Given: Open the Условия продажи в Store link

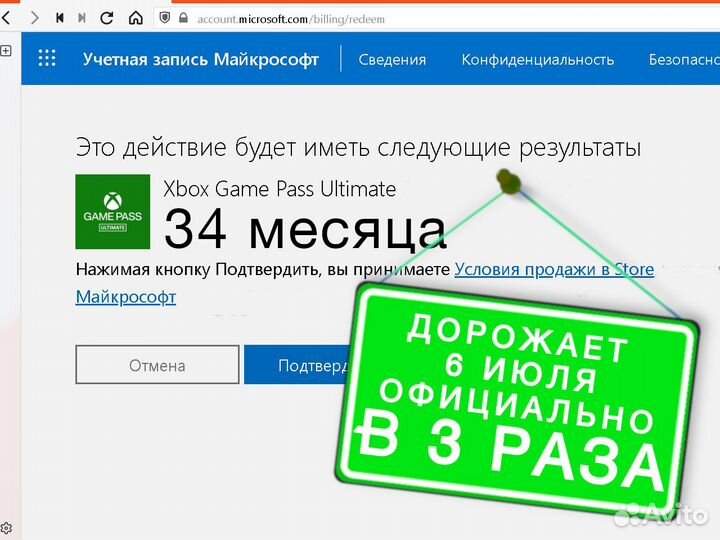Looking at the screenshot, I should tap(554, 269).
